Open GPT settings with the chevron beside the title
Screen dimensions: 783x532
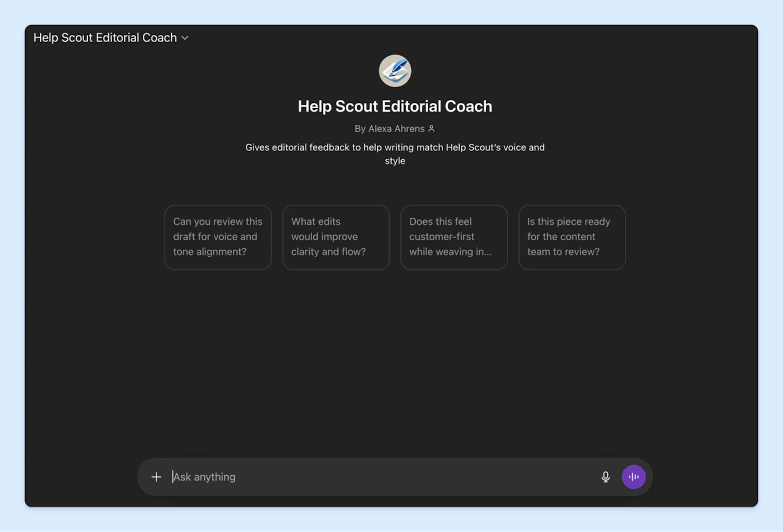click(x=184, y=37)
